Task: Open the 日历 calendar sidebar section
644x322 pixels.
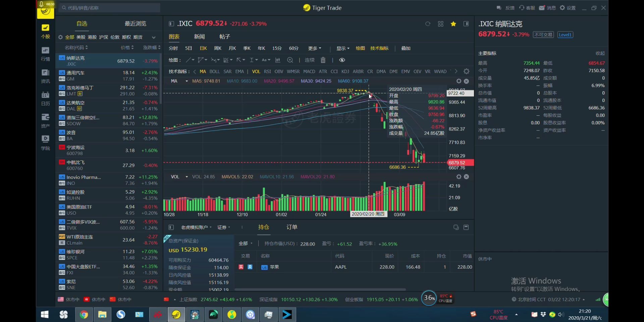Action: (45, 99)
